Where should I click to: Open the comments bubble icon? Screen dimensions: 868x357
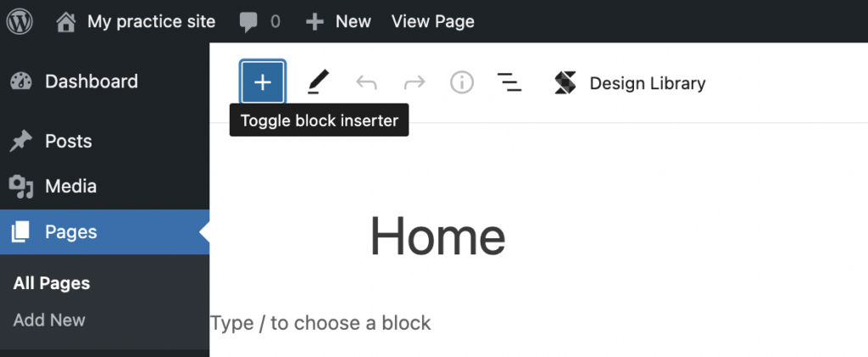(x=248, y=22)
